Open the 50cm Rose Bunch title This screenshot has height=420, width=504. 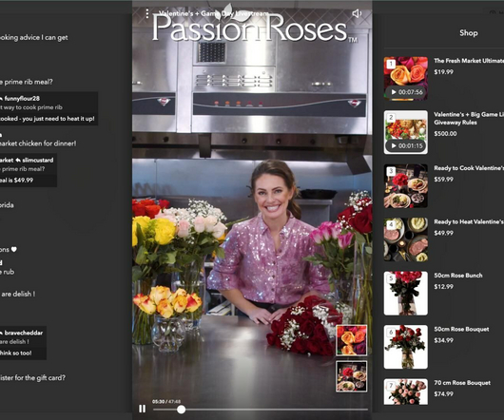[458, 276]
